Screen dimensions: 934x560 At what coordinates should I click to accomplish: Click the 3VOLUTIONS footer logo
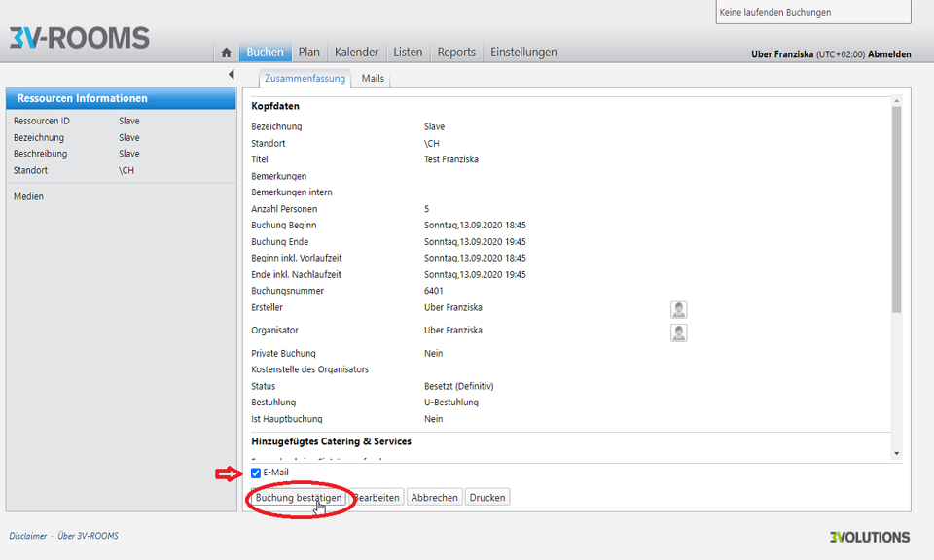(869, 537)
